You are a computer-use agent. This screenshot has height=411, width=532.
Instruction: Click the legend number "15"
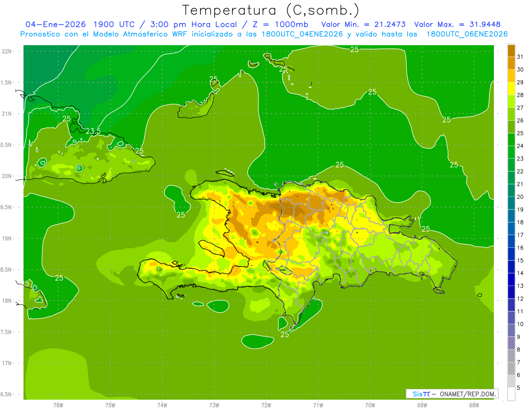click(x=520, y=260)
